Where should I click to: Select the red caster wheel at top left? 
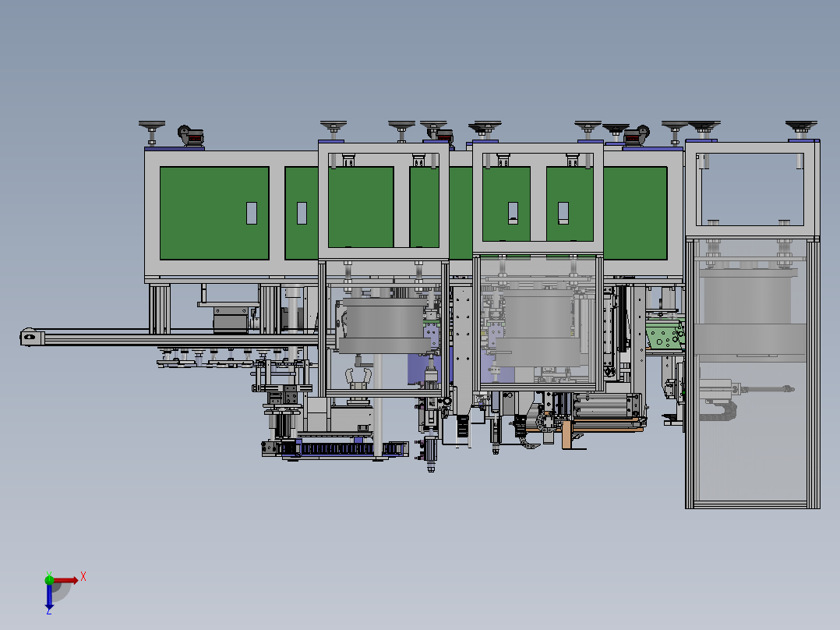(191, 136)
